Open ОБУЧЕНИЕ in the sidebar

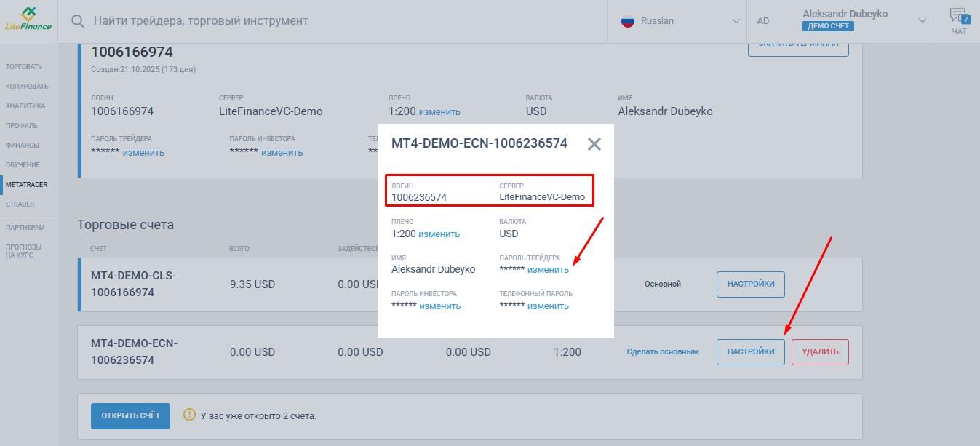click(23, 165)
